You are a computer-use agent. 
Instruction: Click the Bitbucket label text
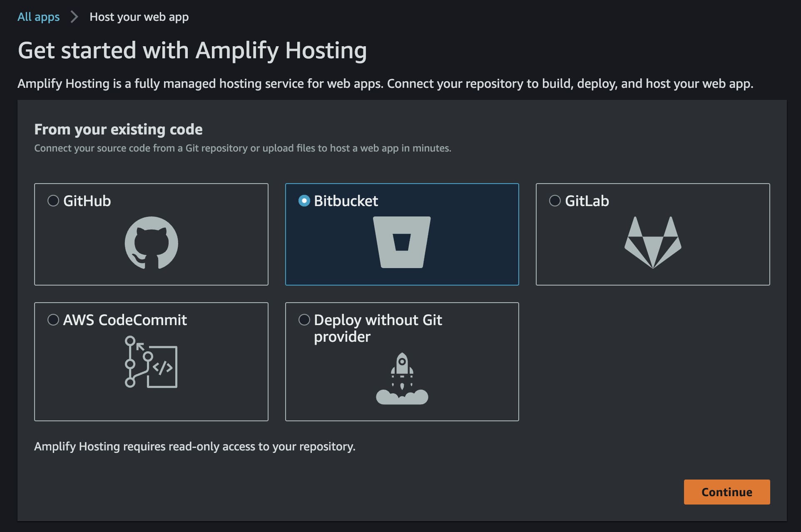346,201
